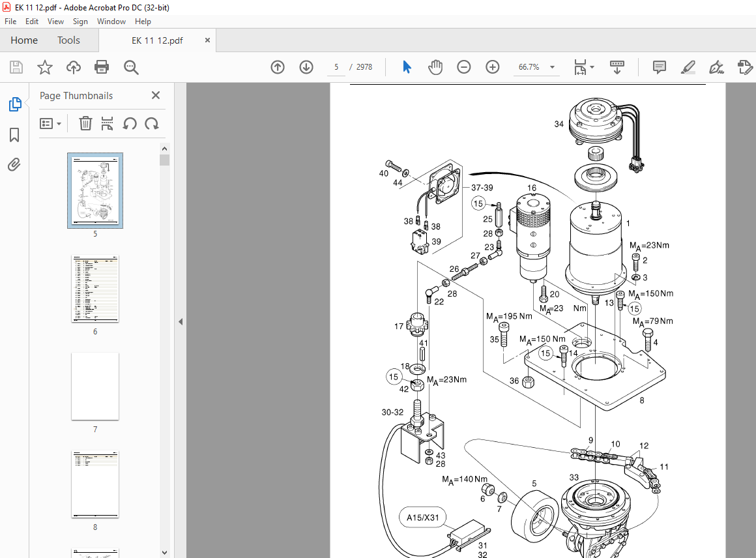This screenshot has height=558, width=756.
Task: Click the scrolling mode icon
Action: (617, 67)
